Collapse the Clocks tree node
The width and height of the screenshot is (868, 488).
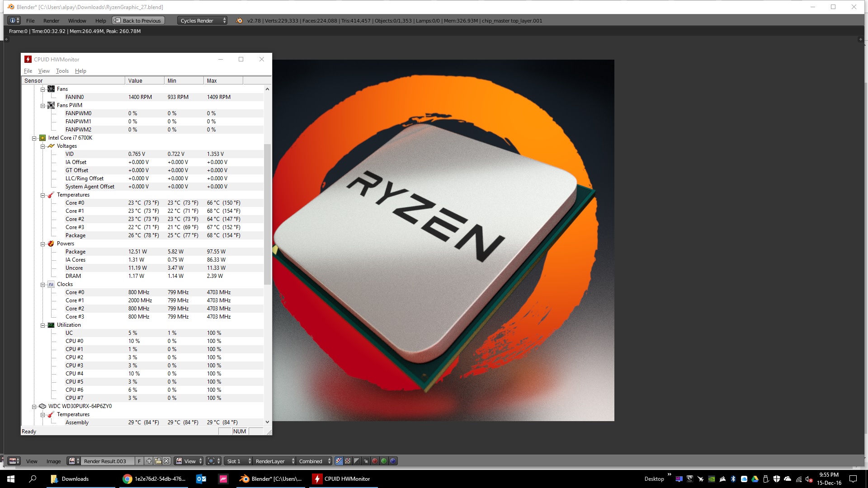pyautogui.click(x=43, y=285)
